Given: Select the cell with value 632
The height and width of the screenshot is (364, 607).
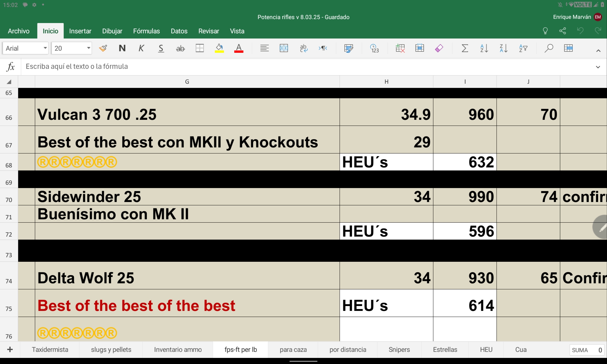Looking at the screenshot, I should coord(465,162).
